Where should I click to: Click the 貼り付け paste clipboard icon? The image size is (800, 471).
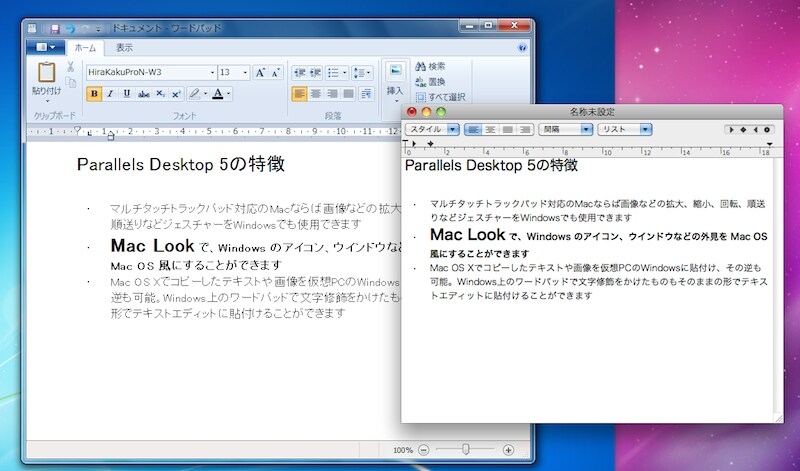click(x=46, y=72)
